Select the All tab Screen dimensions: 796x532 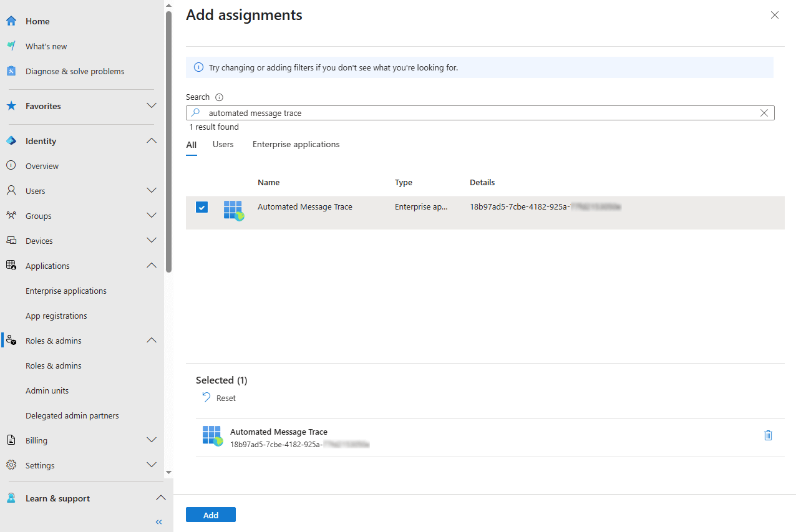click(x=192, y=145)
